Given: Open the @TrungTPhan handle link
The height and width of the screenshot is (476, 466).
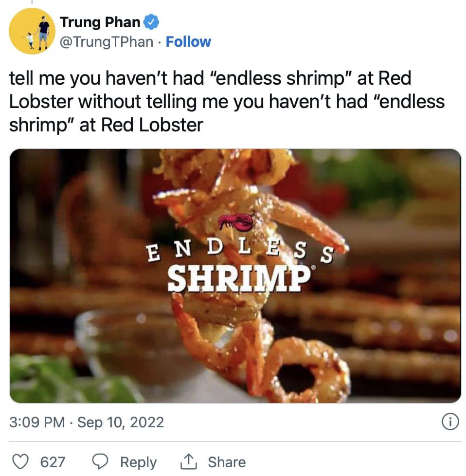Looking at the screenshot, I should point(106,41).
